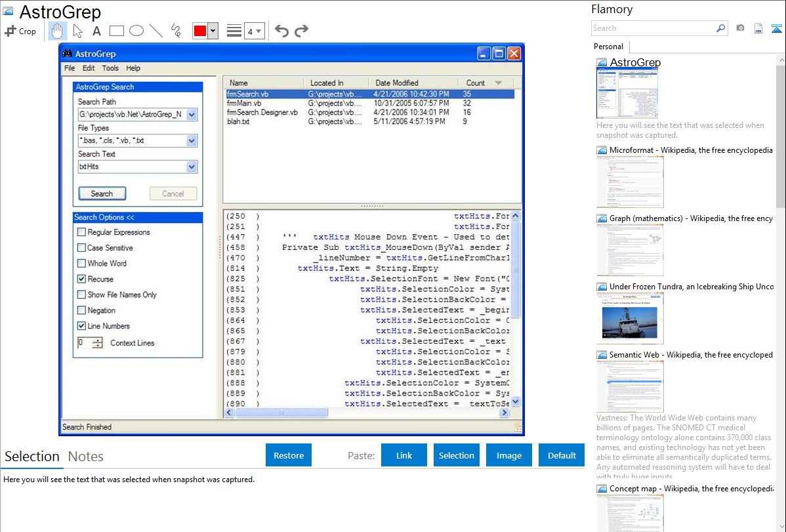Click the Cancel button

(173, 194)
